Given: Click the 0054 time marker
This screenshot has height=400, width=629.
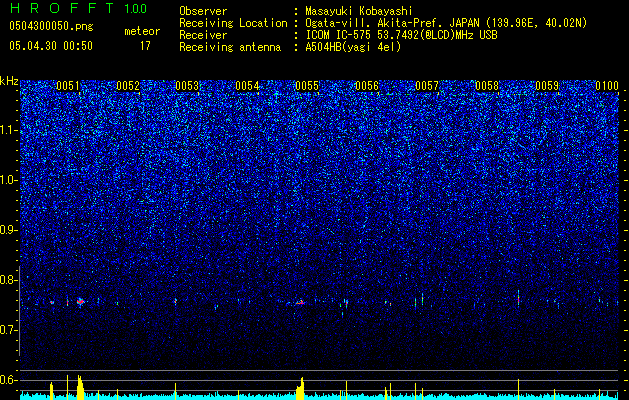Looking at the screenshot, I should [247, 86].
